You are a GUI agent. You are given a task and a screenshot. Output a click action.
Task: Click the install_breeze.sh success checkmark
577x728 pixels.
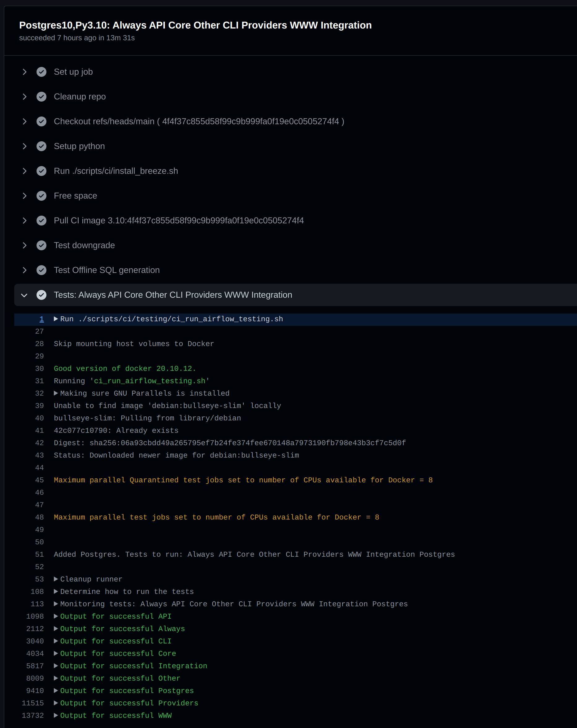click(41, 171)
